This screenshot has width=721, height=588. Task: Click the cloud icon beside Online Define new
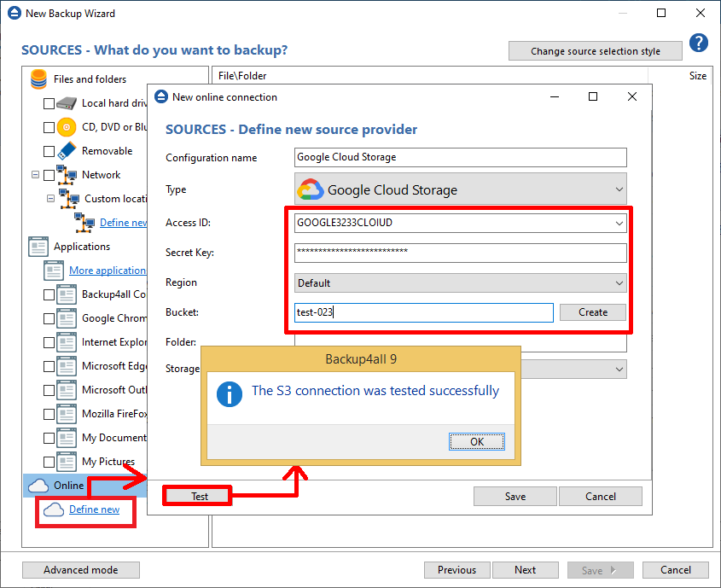pyautogui.click(x=54, y=509)
